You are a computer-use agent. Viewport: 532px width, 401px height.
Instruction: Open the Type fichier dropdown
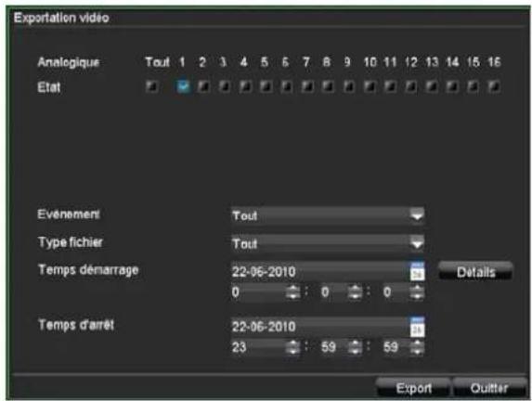[328, 243]
